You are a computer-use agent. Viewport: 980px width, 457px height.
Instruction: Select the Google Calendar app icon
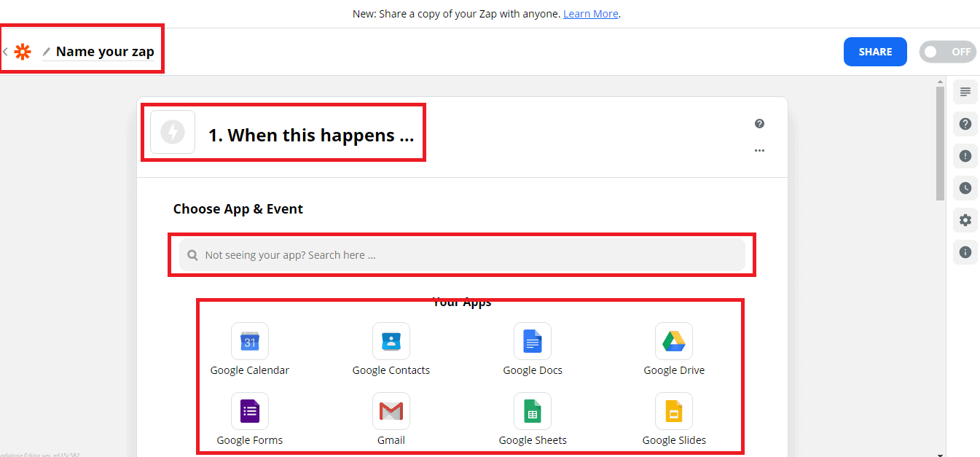(250, 341)
